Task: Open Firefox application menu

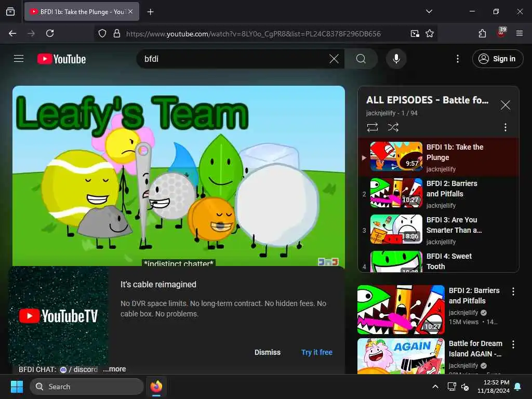Action: tap(519, 33)
